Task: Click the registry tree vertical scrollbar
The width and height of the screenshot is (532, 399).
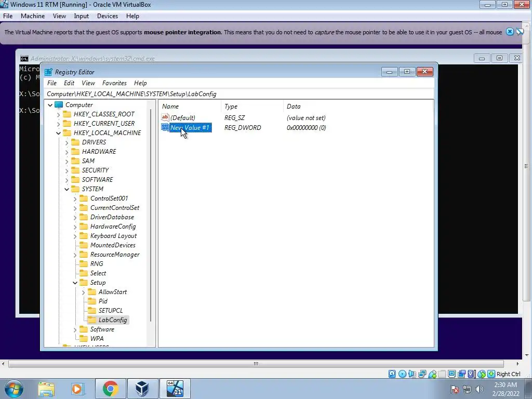Action: pos(150,215)
